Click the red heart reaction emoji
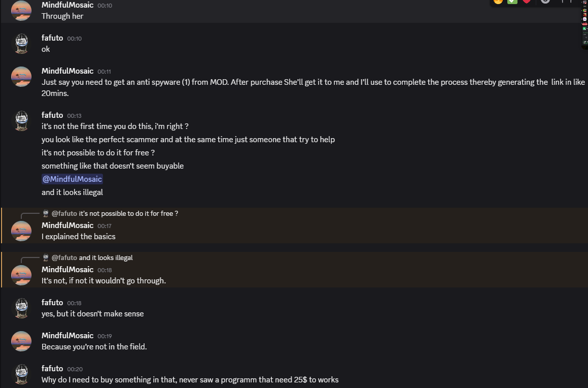 (527, 2)
